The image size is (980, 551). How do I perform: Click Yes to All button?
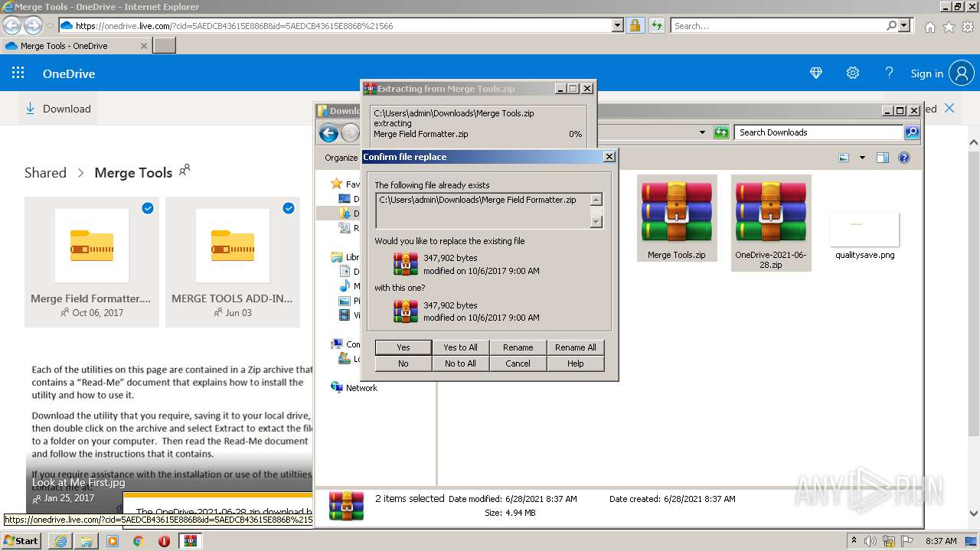pos(461,347)
